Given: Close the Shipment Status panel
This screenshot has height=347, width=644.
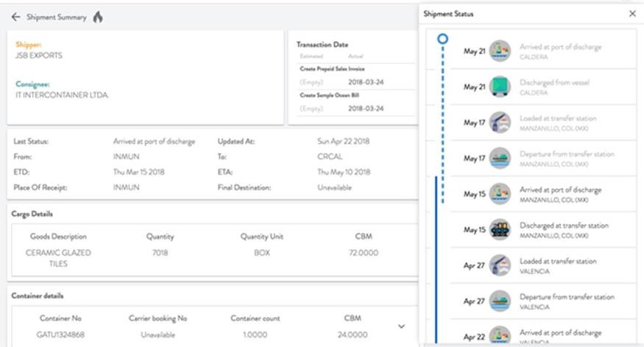Looking at the screenshot, I should pos(632,13).
